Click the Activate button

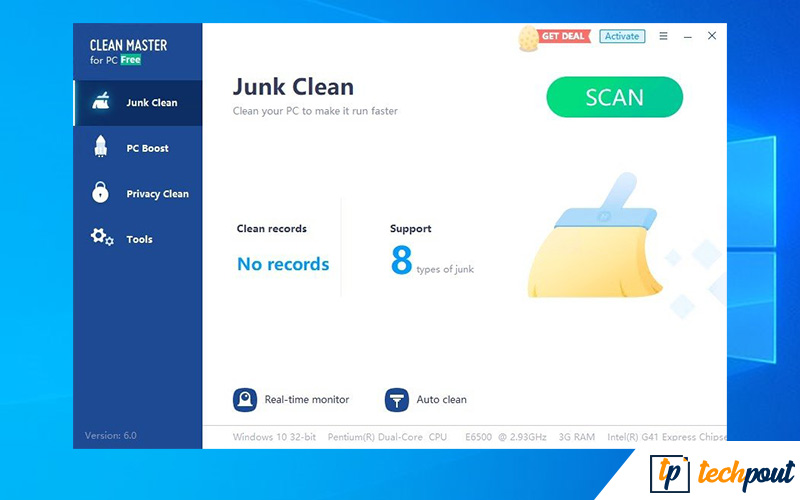[622, 36]
